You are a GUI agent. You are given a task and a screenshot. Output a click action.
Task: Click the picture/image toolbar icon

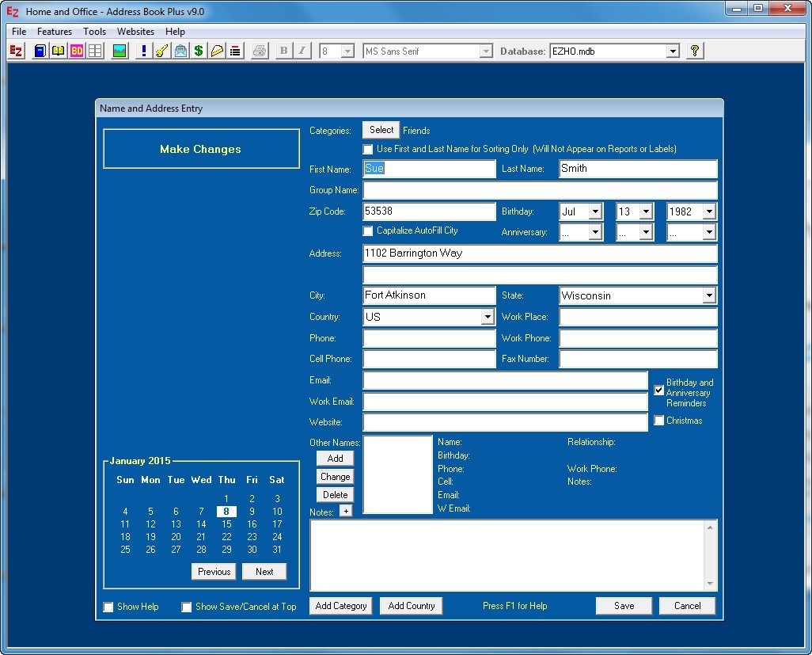tap(120, 50)
